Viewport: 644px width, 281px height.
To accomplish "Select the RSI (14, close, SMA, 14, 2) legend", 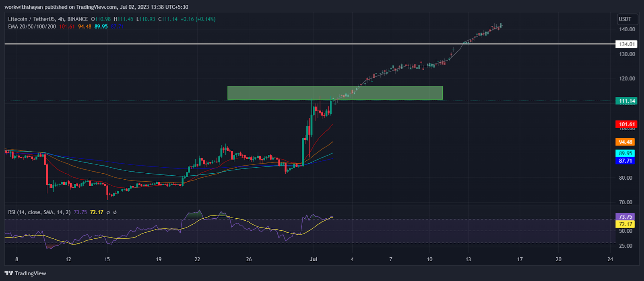I will 39,212.
